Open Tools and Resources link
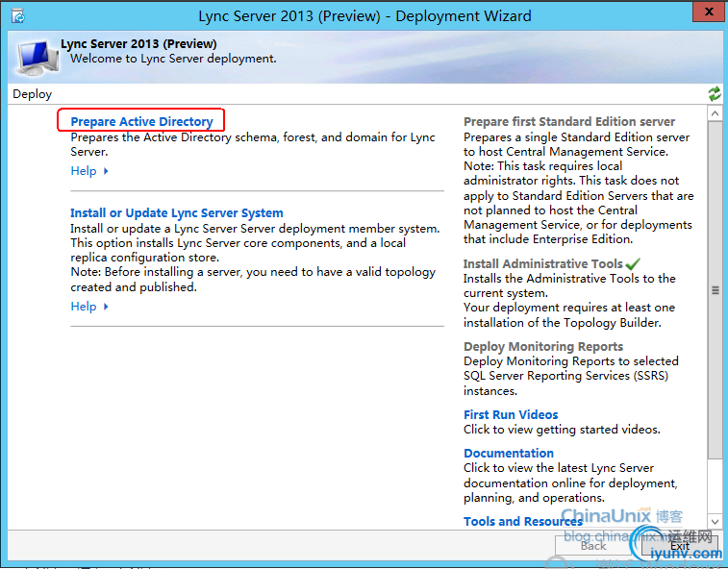 (x=523, y=521)
